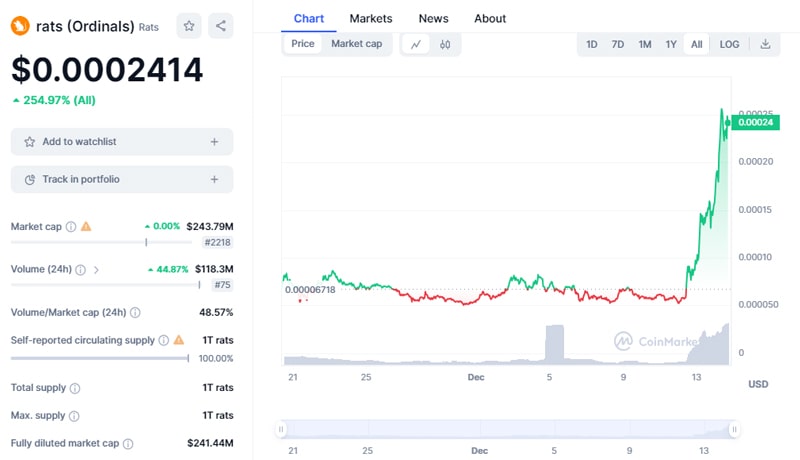Open Market cap info tooltip icon
Viewport: 800px width, 460px height.
coord(71,226)
